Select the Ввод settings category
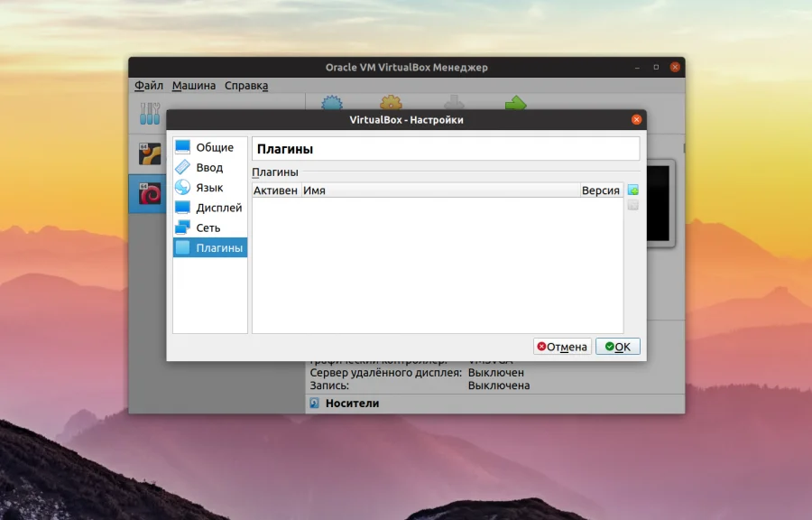 tap(208, 167)
